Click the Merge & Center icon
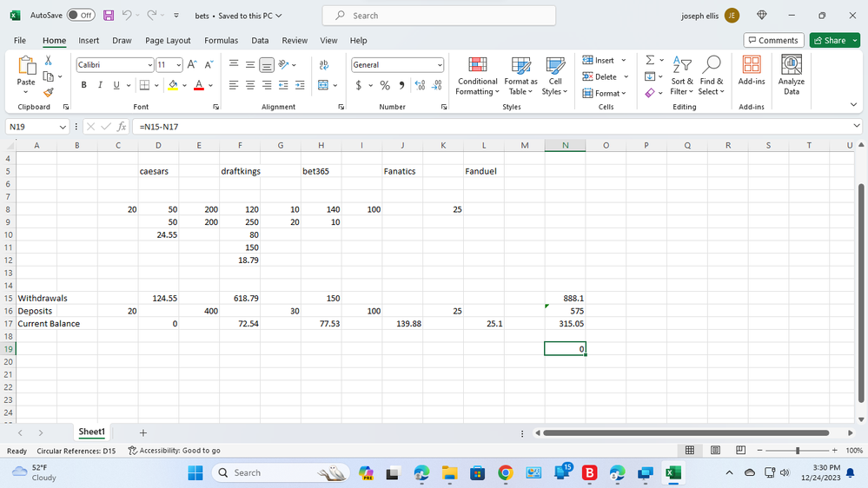Viewport: 868px width, 488px height. pyautogui.click(x=323, y=84)
